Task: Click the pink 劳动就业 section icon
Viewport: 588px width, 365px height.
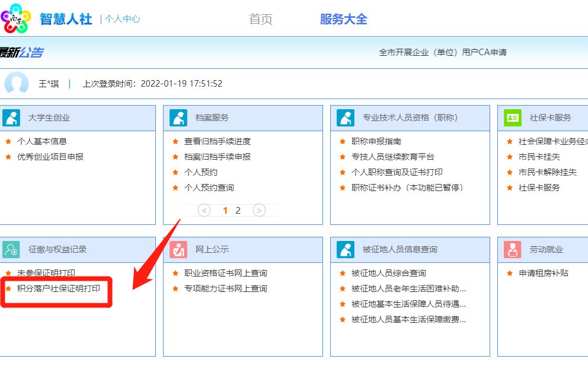Action: 513,249
